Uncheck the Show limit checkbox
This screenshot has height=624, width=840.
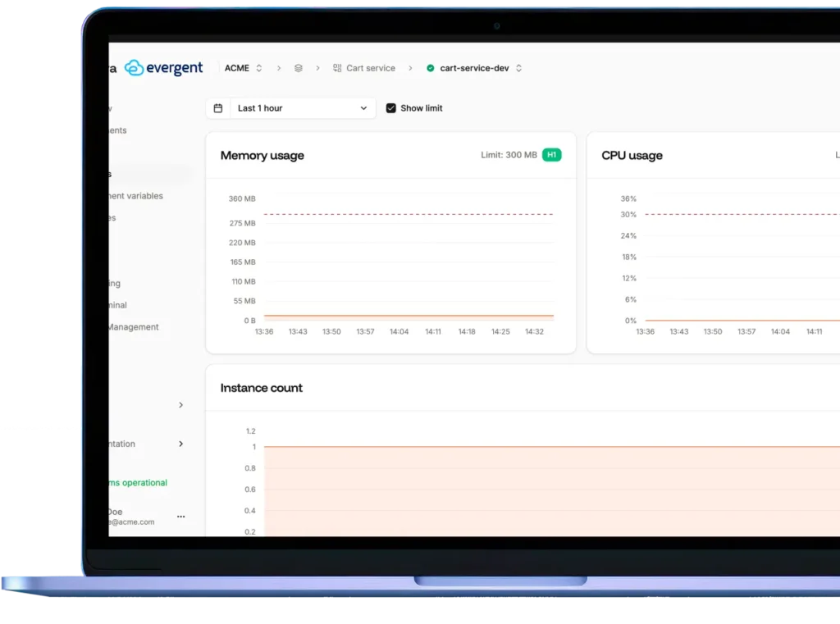pyautogui.click(x=391, y=108)
